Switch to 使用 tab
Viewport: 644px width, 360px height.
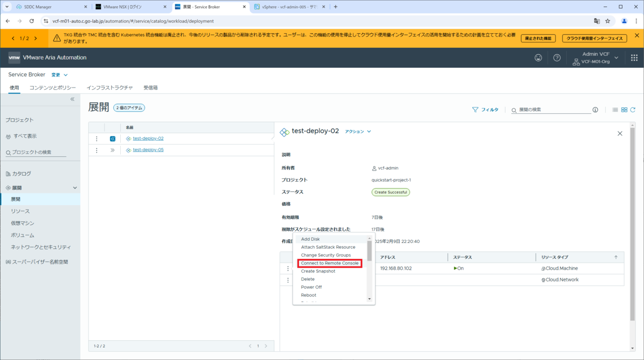[x=14, y=88]
